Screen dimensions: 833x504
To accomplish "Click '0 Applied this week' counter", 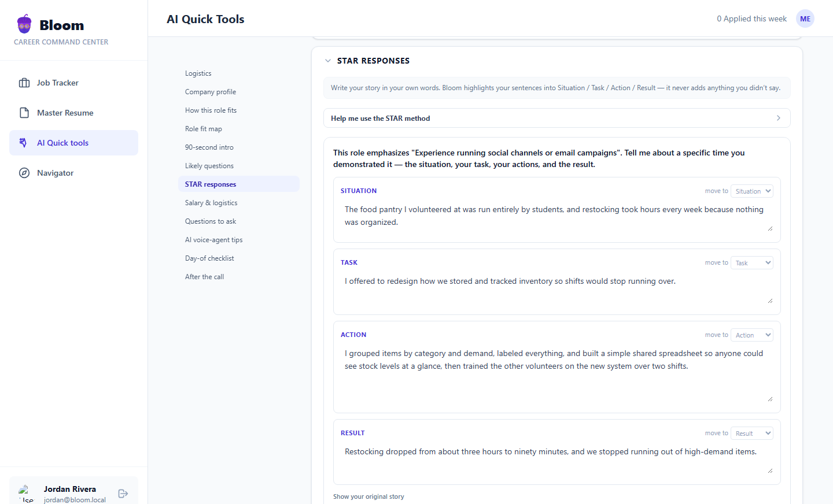I will [x=751, y=18].
